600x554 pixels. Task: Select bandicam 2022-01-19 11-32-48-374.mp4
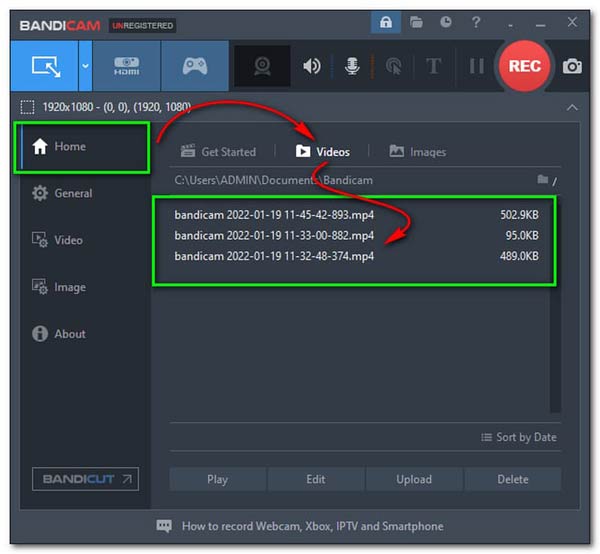coord(356,256)
